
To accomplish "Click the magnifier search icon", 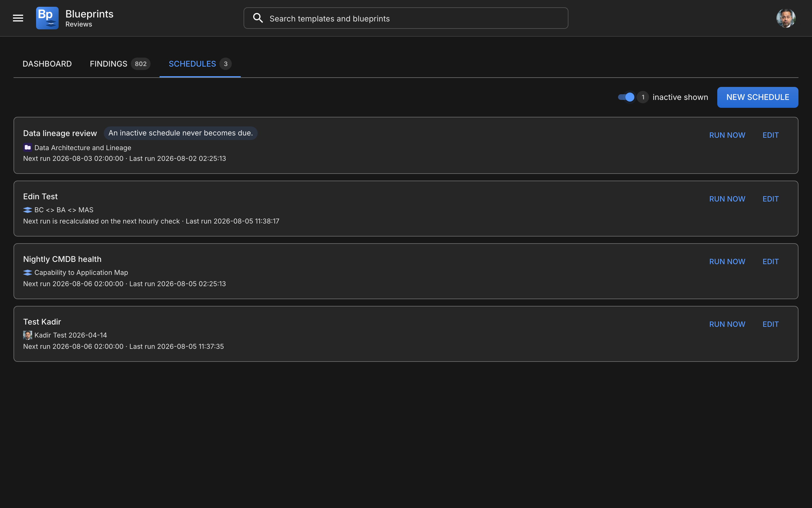I will pyautogui.click(x=258, y=18).
